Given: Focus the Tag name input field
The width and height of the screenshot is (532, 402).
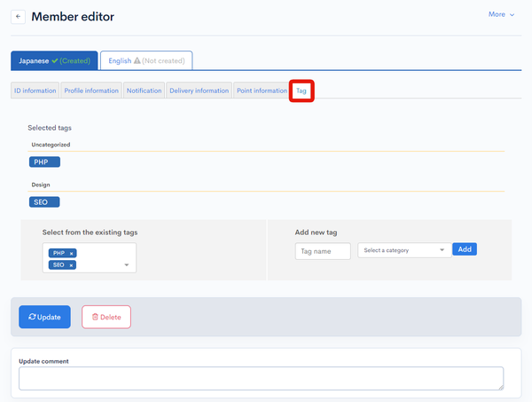Looking at the screenshot, I should point(323,251).
